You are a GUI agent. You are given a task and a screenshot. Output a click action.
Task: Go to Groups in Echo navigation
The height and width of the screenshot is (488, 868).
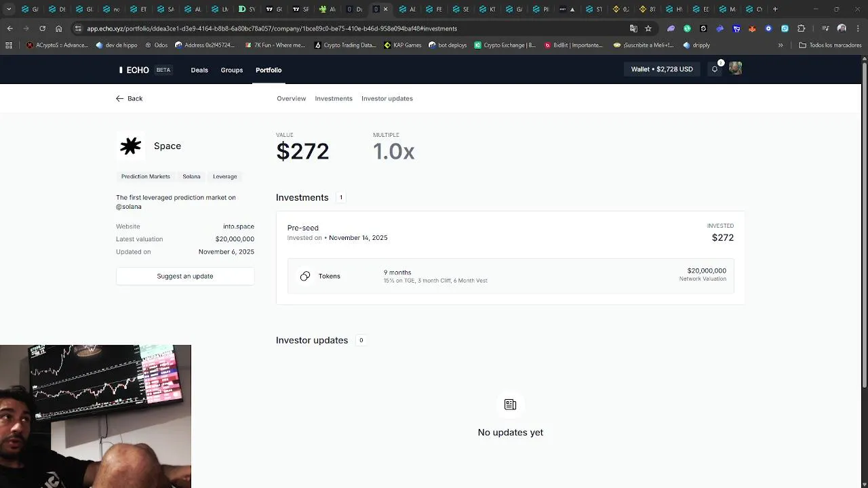[x=232, y=70]
